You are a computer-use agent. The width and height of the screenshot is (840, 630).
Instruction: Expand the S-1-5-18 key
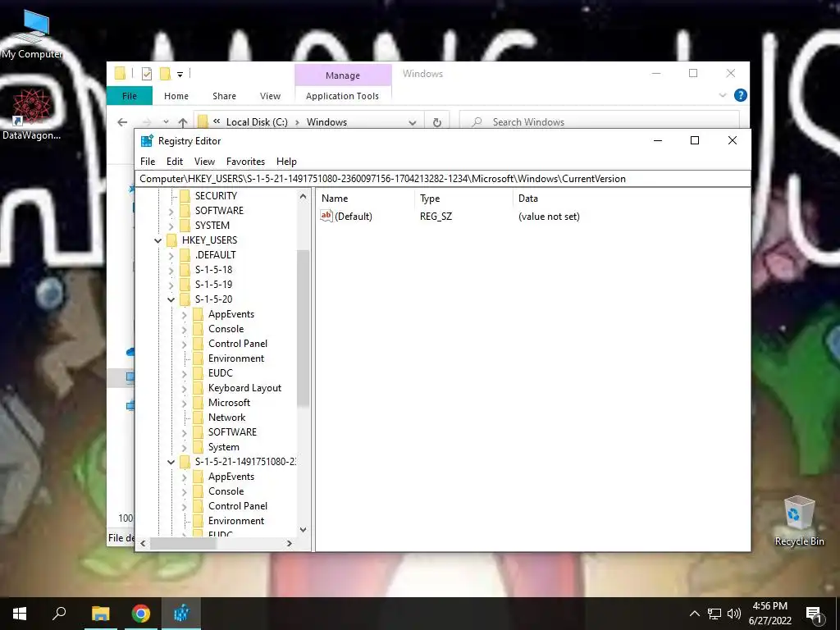tap(171, 270)
